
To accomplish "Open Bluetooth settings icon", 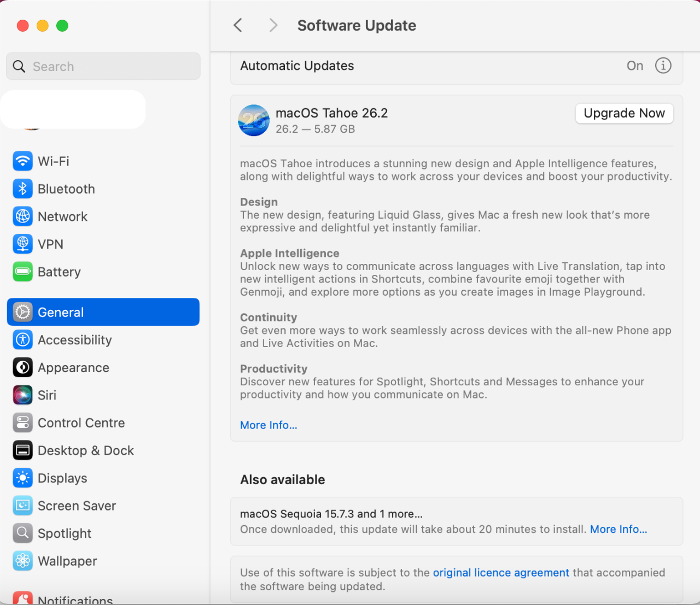I will coord(22,189).
